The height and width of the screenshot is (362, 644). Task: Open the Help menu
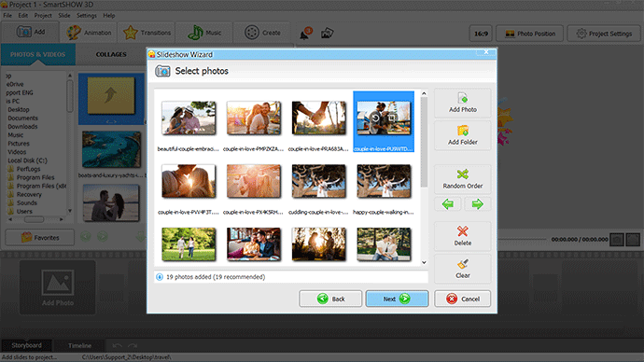pyautogui.click(x=109, y=16)
